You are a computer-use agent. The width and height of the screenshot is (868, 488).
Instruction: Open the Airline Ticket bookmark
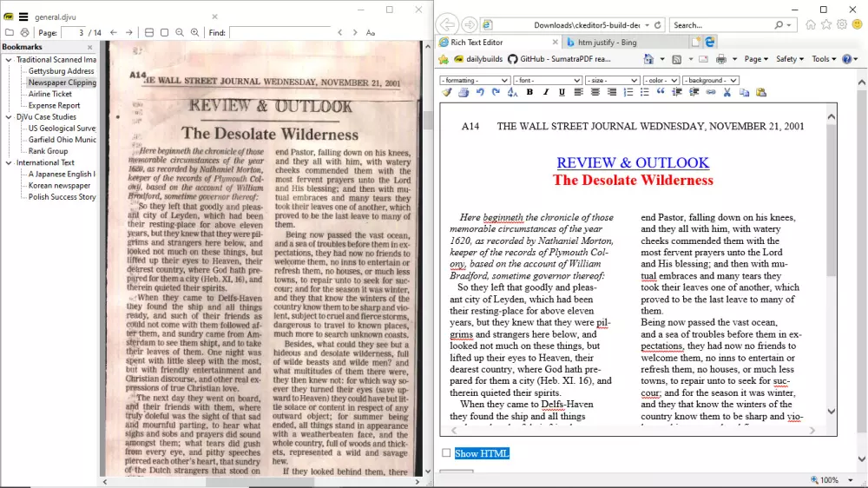point(49,94)
